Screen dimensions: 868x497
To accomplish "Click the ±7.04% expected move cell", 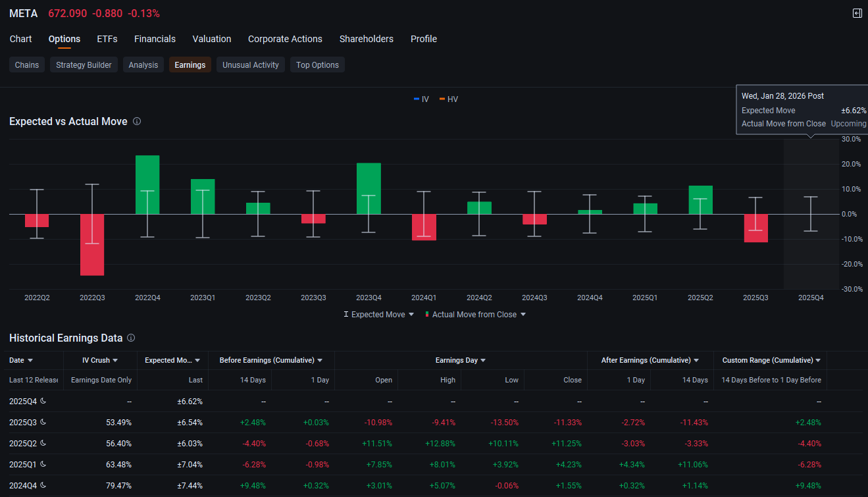I will tap(190, 464).
